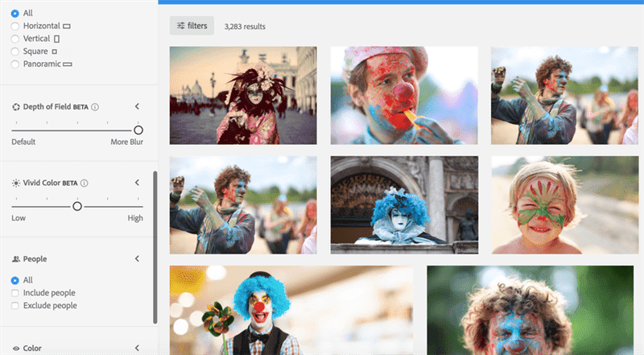Check the Include people checkbox
This screenshot has width=644, height=355.
click(x=15, y=293)
